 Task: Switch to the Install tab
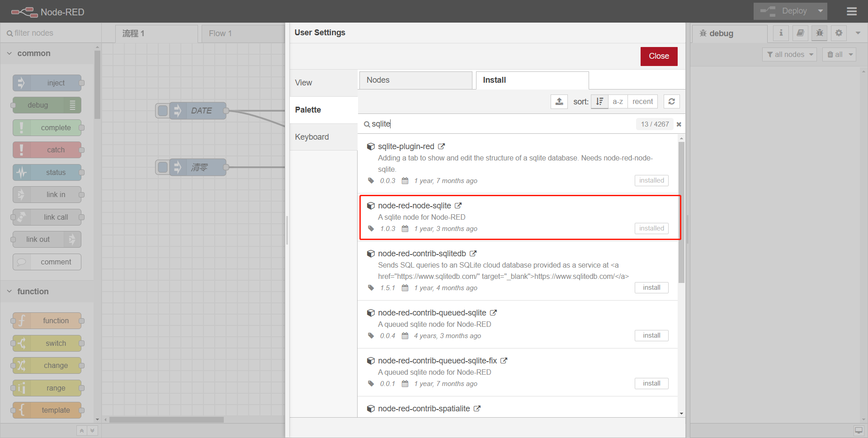[x=532, y=80]
